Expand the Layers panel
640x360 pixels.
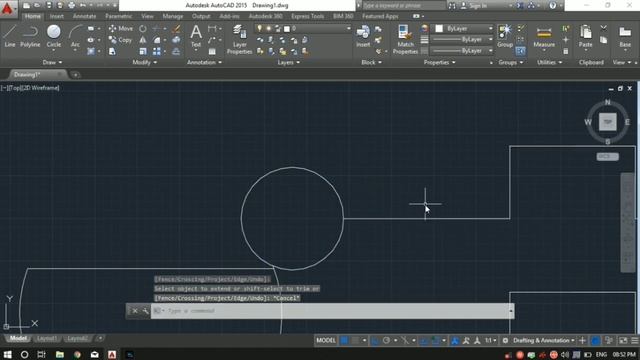(x=288, y=62)
